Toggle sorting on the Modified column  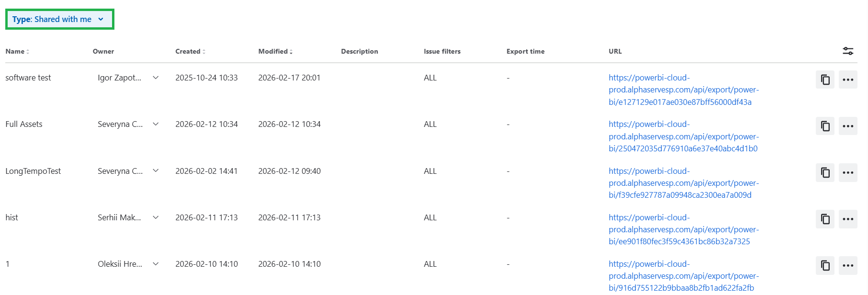pos(292,51)
